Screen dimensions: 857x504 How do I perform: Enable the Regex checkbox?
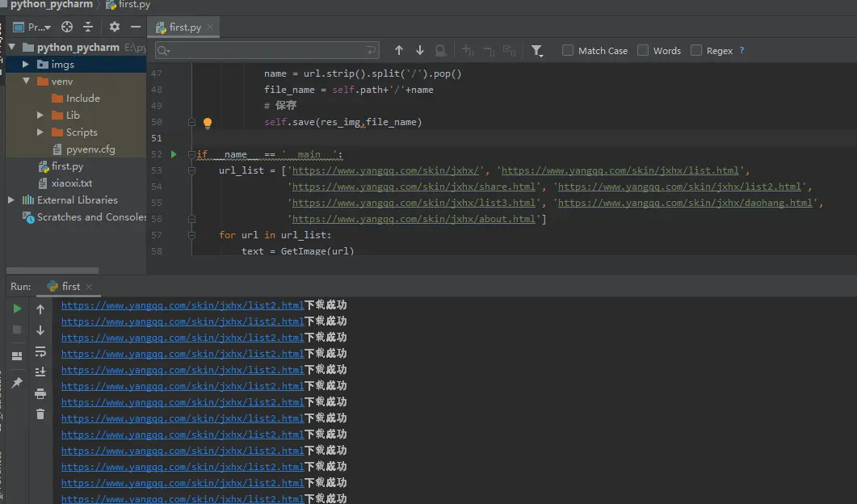696,50
